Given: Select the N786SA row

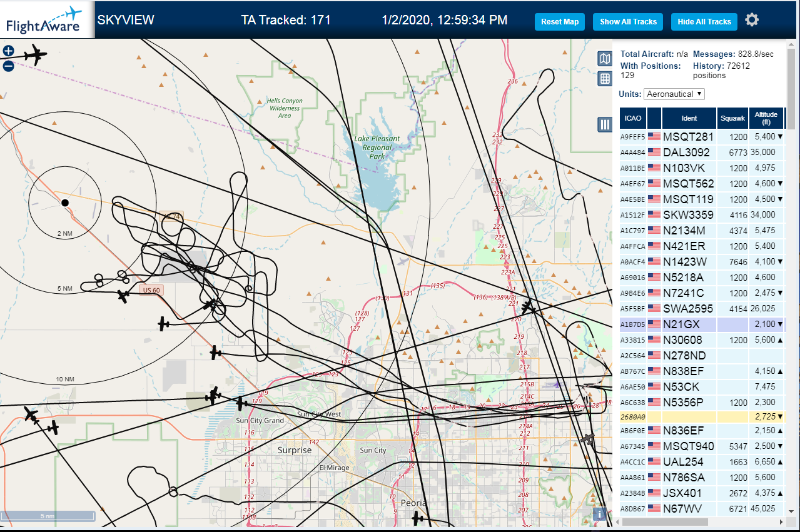Looking at the screenshot, I should click(702, 477).
